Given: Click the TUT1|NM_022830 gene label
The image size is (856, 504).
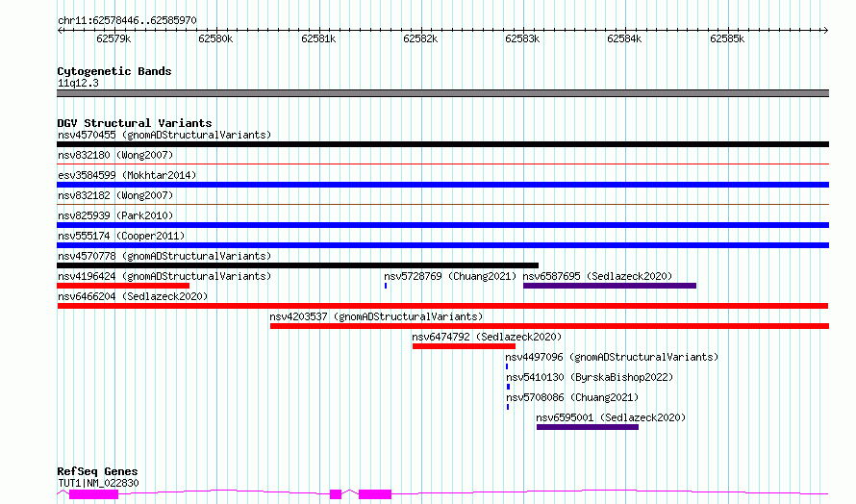Looking at the screenshot, I should (x=98, y=483).
